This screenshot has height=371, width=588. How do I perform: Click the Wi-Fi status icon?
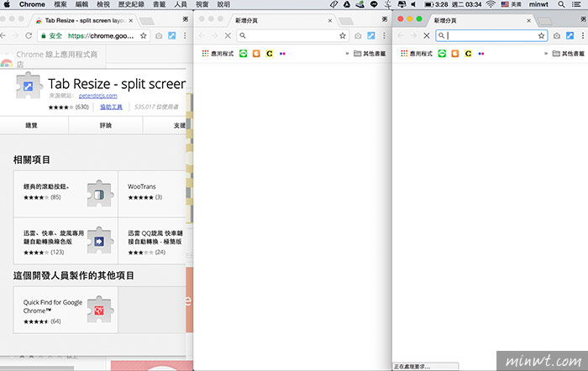pyautogui.click(x=491, y=4)
